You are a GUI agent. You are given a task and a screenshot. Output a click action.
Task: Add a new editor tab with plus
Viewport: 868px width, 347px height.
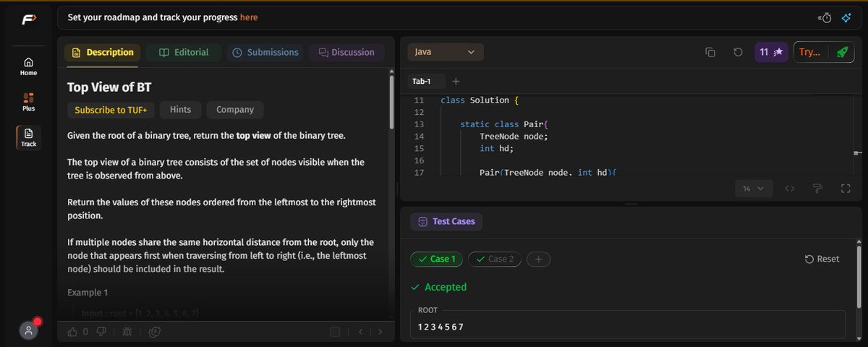(456, 81)
